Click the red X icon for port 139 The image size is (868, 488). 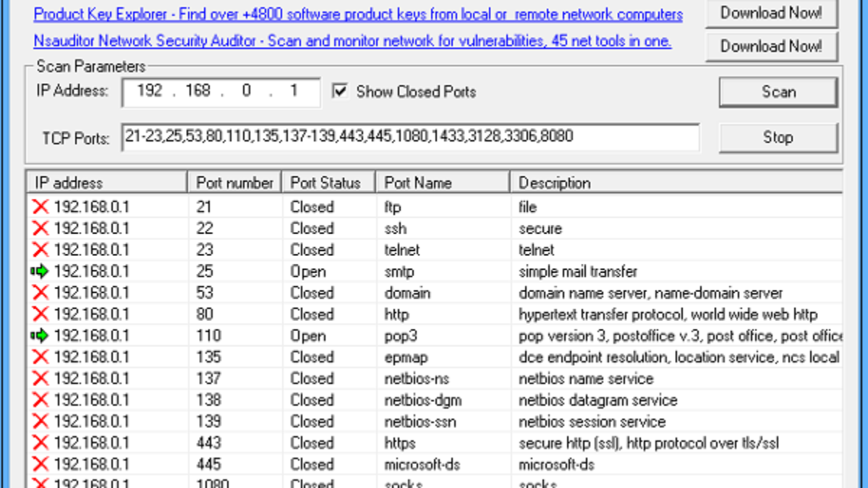pos(41,421)
